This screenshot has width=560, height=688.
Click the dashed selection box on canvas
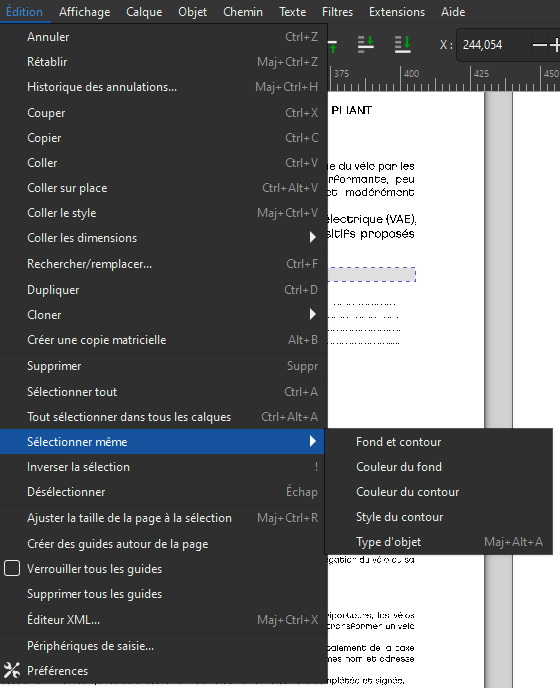pos(372,274)
